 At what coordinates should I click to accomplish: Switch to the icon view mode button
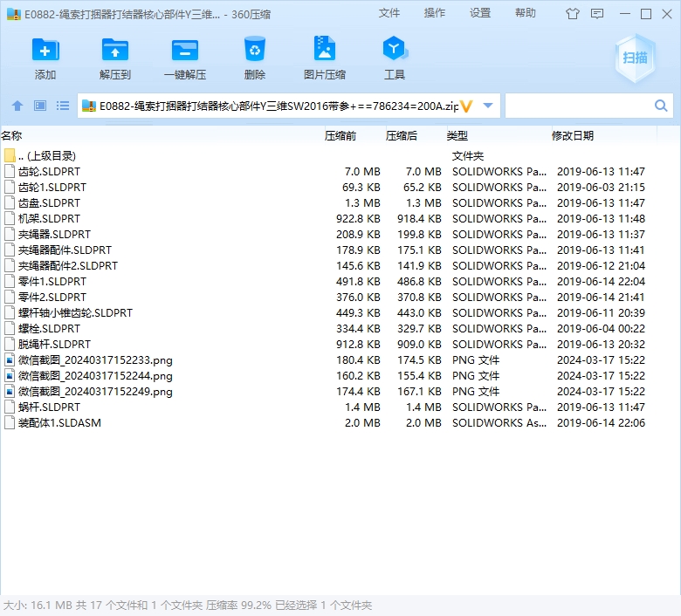point(40,106)
